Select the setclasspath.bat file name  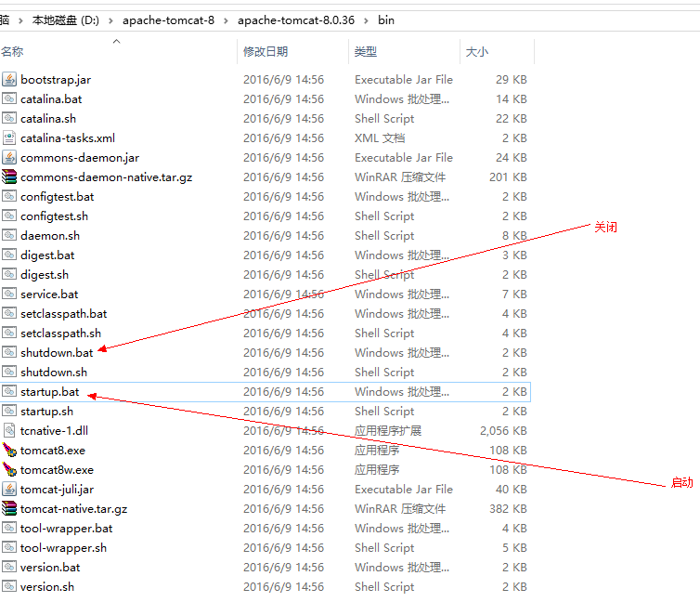point(64,313)
